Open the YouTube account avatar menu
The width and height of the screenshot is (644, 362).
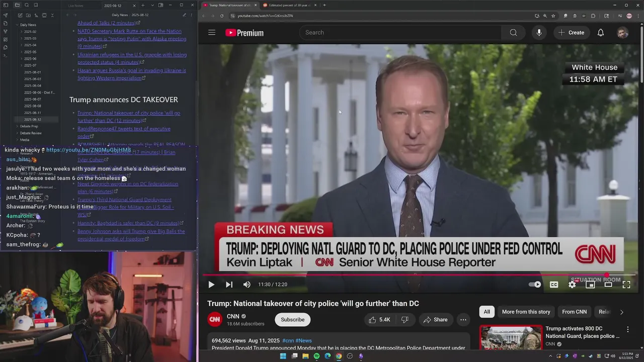623,33
